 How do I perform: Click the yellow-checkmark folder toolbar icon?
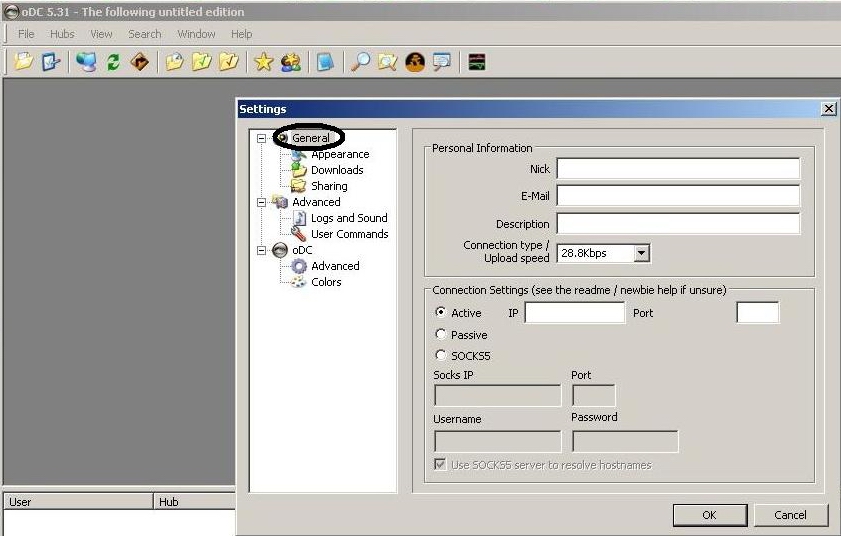click(x=229, y=62)
